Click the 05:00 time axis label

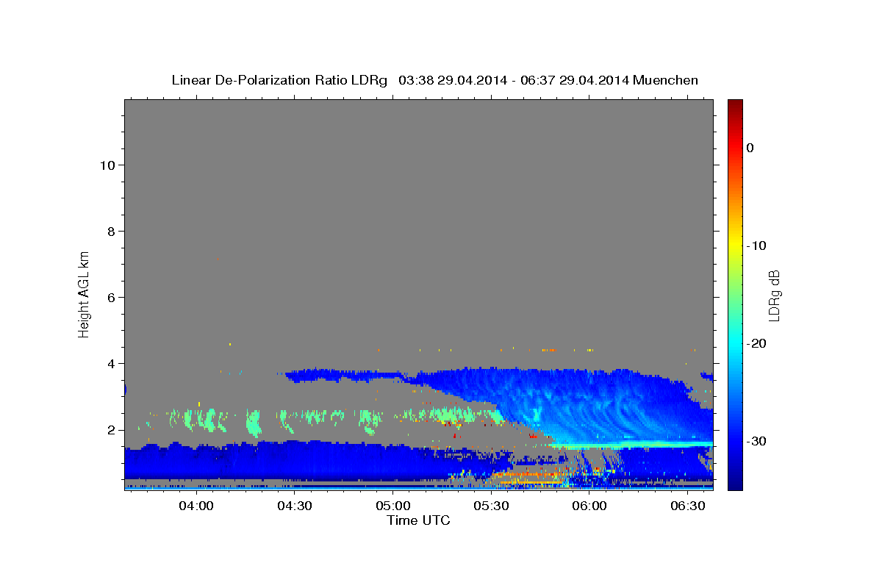(393, 506)
